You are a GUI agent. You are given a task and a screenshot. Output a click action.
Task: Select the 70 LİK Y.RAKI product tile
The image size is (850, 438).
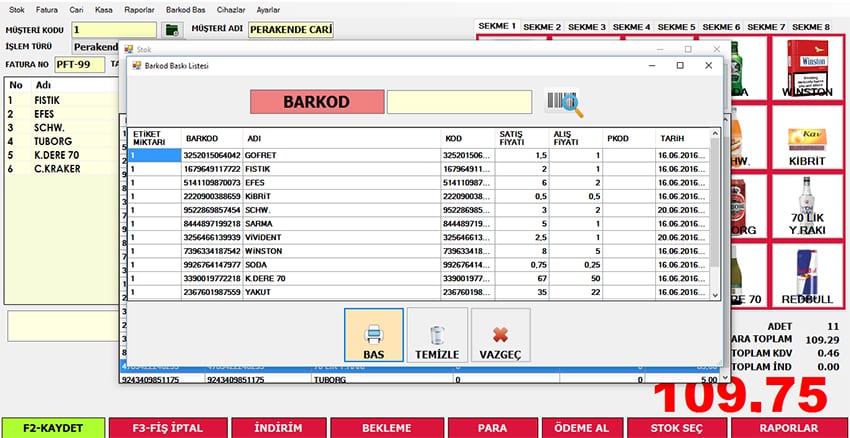(807, 207)
